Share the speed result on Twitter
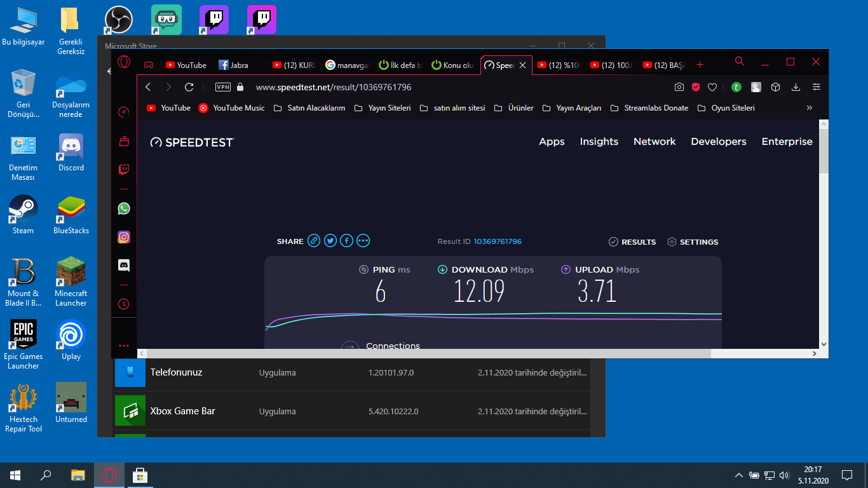 click(x=330, y=241)
